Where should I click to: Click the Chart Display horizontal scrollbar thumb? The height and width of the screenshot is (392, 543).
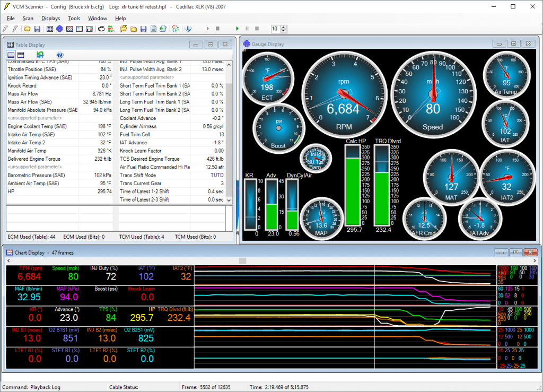242,261
